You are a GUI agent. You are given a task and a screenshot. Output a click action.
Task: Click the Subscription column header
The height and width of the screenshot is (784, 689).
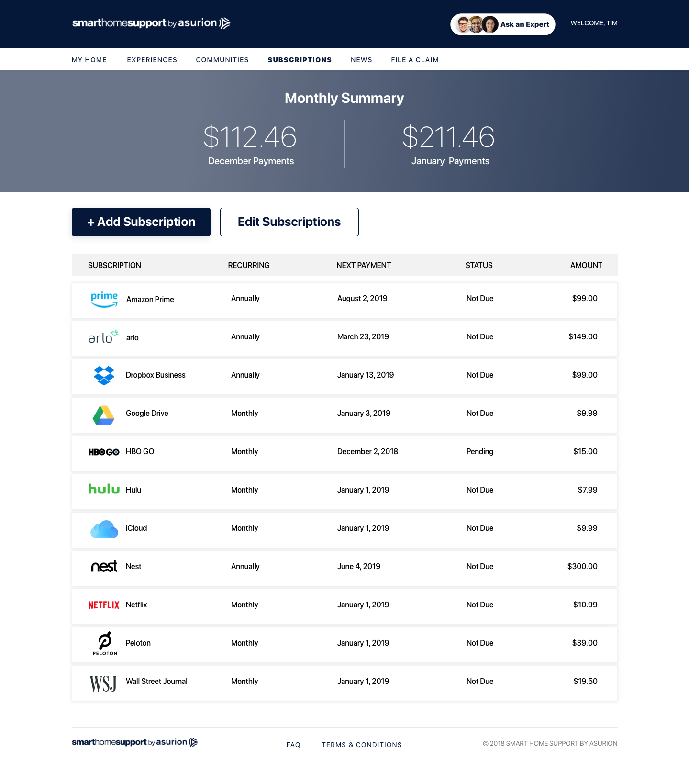(114, 265)
